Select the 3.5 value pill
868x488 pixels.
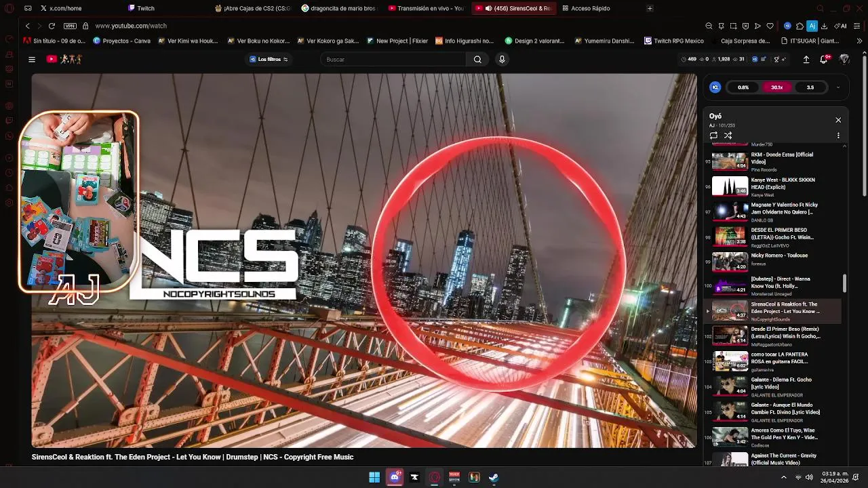point(810,87)
